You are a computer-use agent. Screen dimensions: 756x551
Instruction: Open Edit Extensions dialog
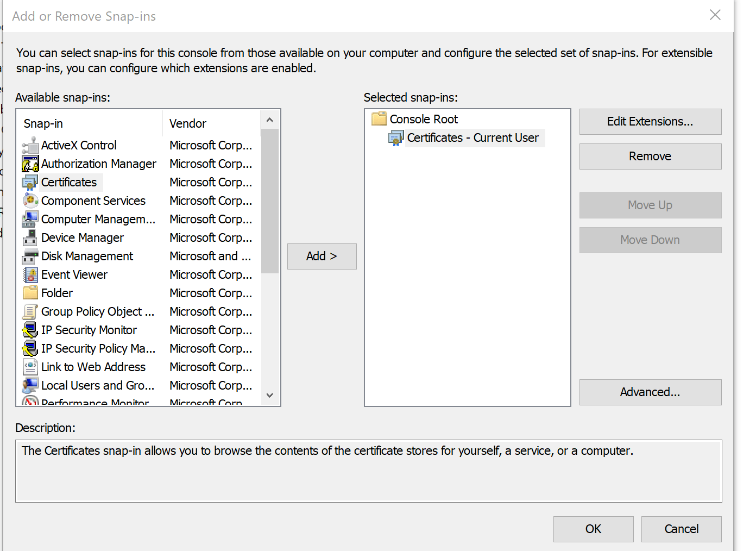[650, 122]
